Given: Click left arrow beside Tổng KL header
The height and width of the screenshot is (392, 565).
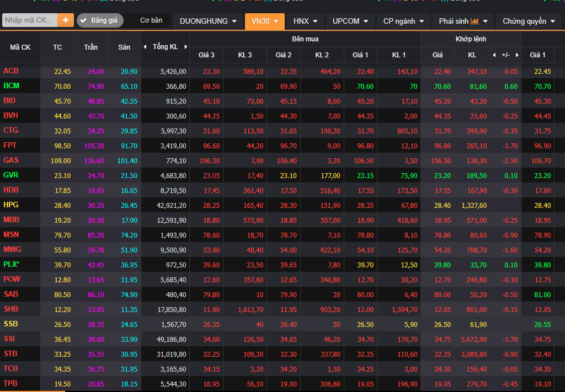Looking at the screenshot, I should pos(145,47).
